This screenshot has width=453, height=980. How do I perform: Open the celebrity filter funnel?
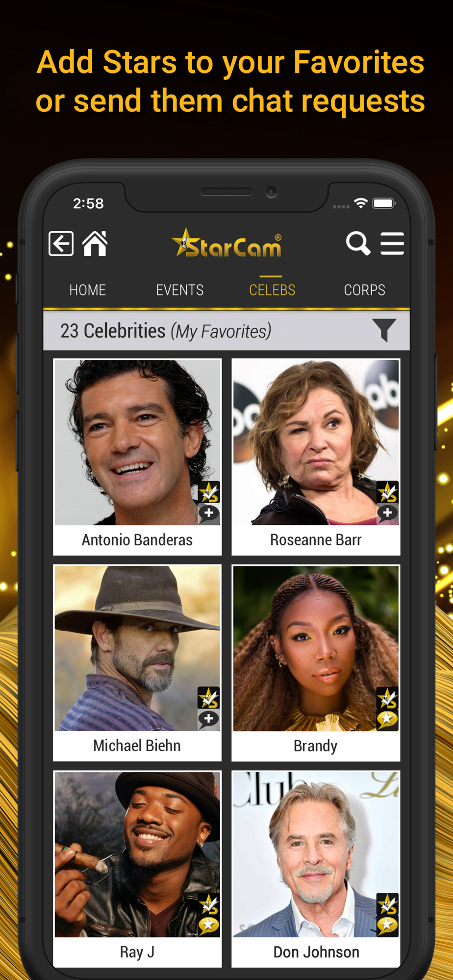click(x=384, y=330)
